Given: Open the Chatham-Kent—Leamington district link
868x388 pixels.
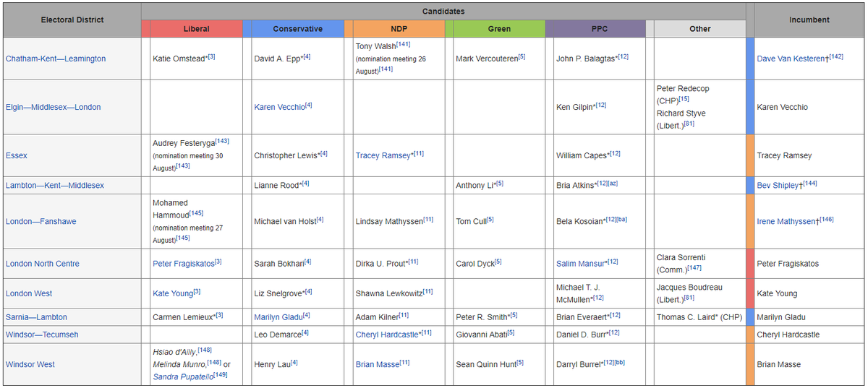Looking at the screenshot, I should (56, 59).
